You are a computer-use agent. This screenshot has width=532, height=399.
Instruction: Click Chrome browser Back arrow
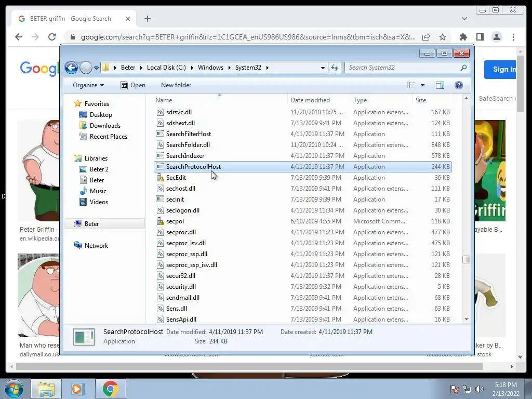pos(19,37)
